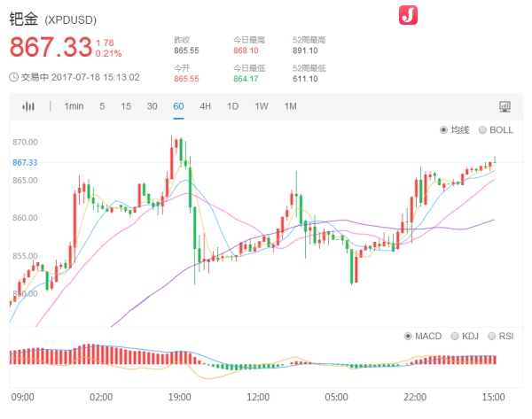Viewport: 532px width, 419px height.
Task: Click the 0.21% change percentage
Action: (x=108, y=53)
